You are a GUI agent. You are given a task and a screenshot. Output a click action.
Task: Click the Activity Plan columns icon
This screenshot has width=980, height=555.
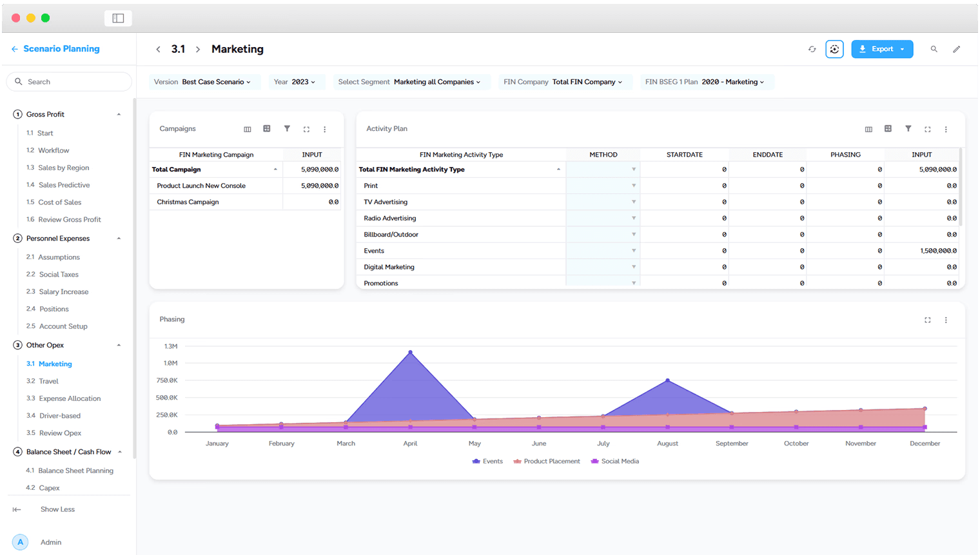[x=868, y=130]
